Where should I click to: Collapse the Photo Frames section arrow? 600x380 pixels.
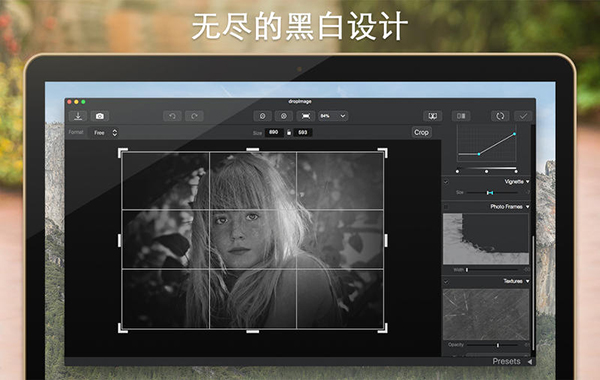click(x=528, y=207)
